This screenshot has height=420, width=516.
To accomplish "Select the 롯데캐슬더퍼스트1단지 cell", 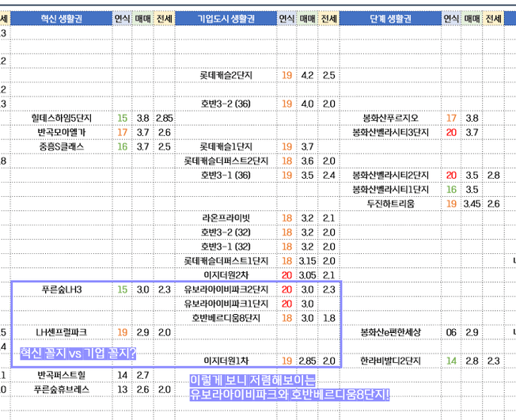I will 226,261.
